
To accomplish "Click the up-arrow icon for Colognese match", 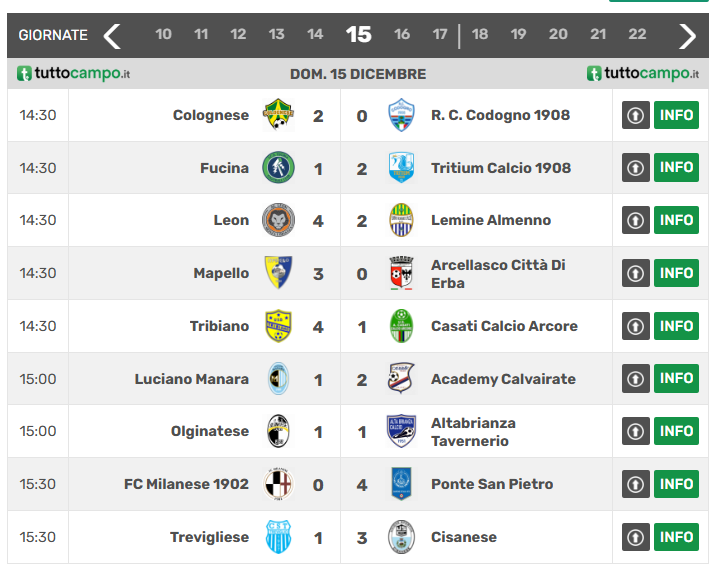I will click(x=636, y=115).
